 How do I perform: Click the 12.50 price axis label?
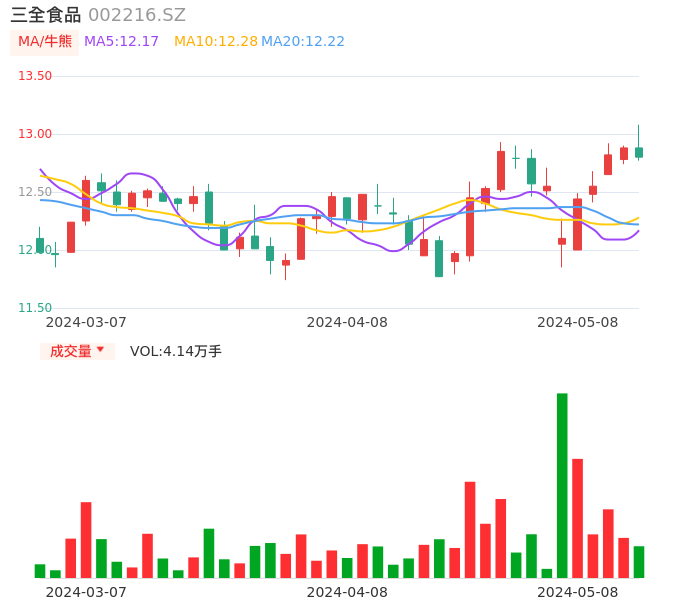click(35, 192)
